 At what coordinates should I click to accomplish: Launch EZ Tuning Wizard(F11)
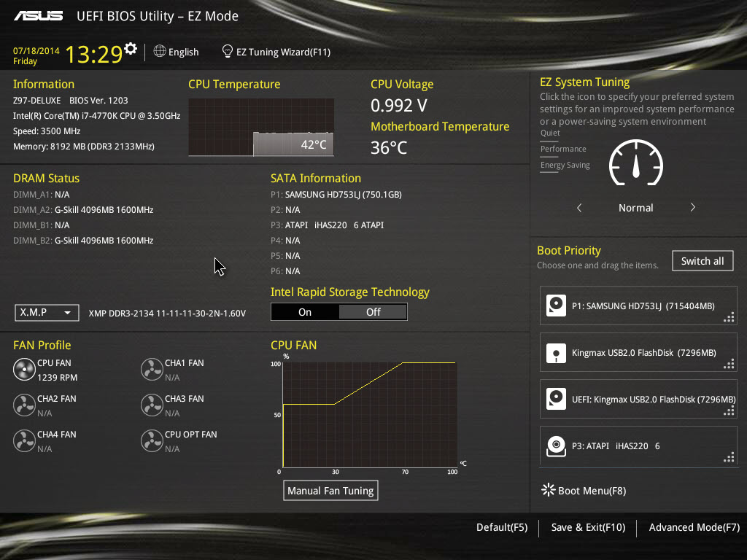pyautogui.click(x=284, y=52)
